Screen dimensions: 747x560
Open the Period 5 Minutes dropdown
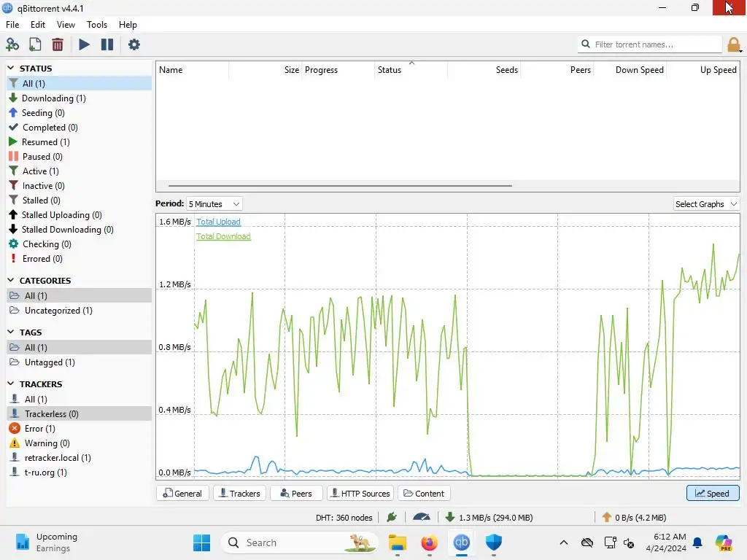click(214, 204)
